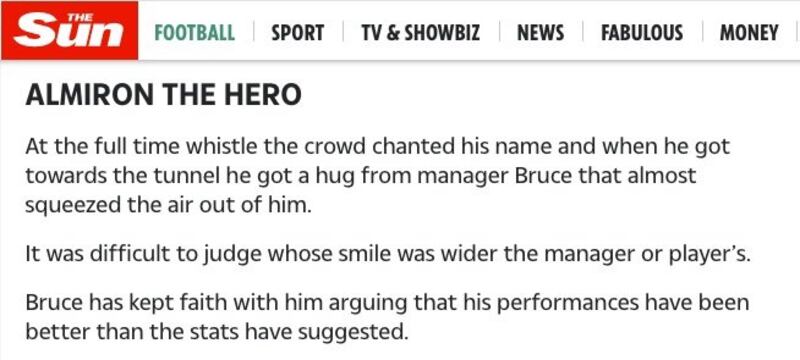Viewport: 800px width, 360px height.
Task: Click the paragraph starting 'Bruce has kept faith'
Action: 387,317
